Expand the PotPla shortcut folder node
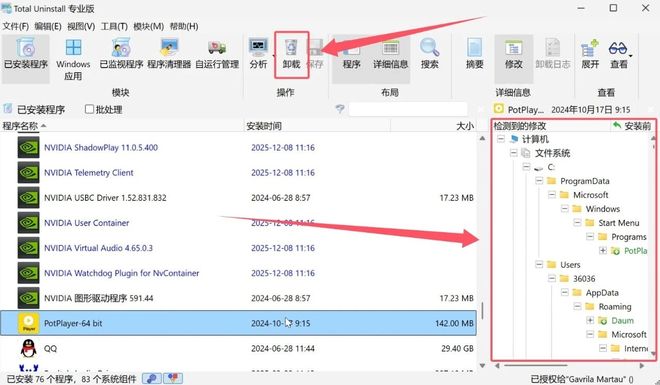This screenshot has height=385, width=660. point(603,250)
